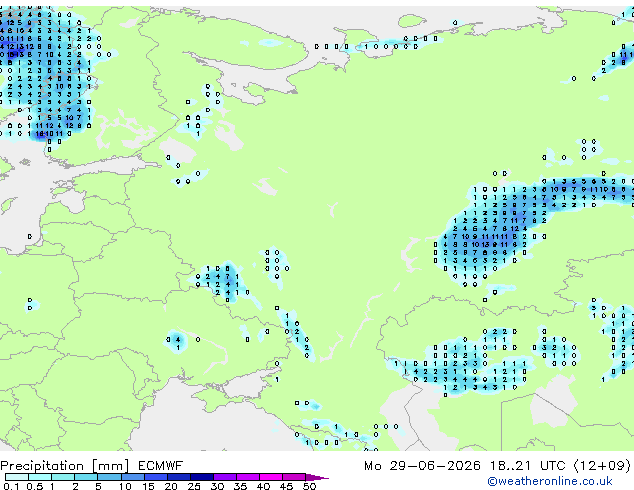Select the 'ECMWF' model label
Viewport: 634px width, 490px height.
(x=160, y=466)
